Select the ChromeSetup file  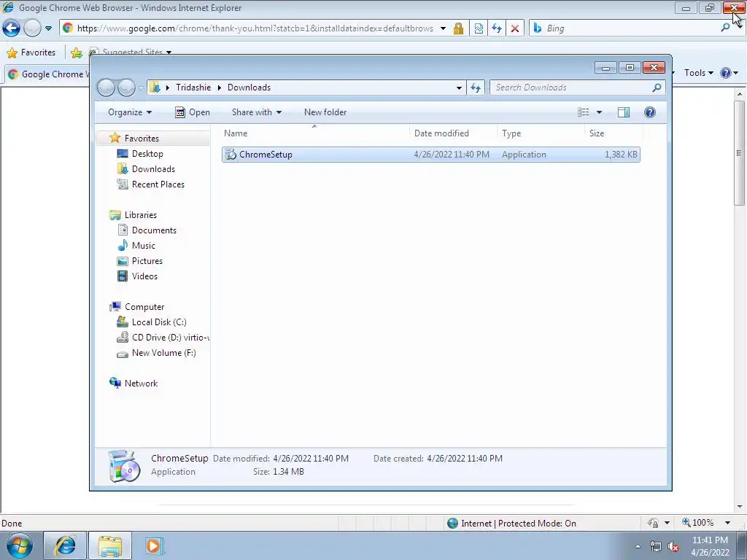430,155
